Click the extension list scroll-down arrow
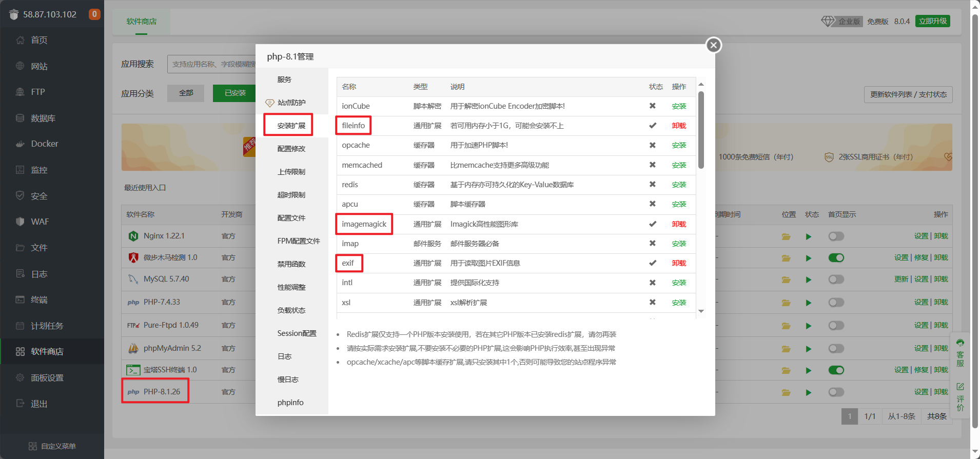This screenshot has height=459, width=980. 701,311
